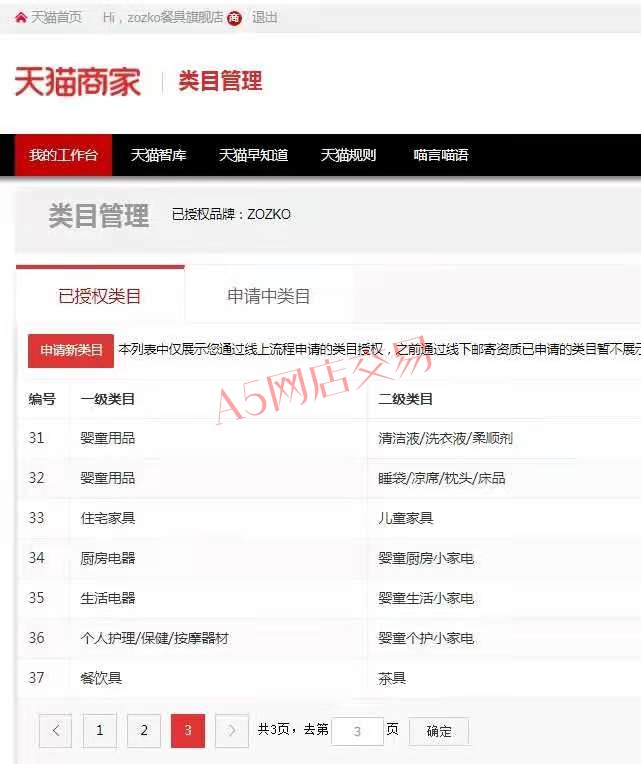Click the 已授权品牌：ZOZKO label

pos(231,214)
